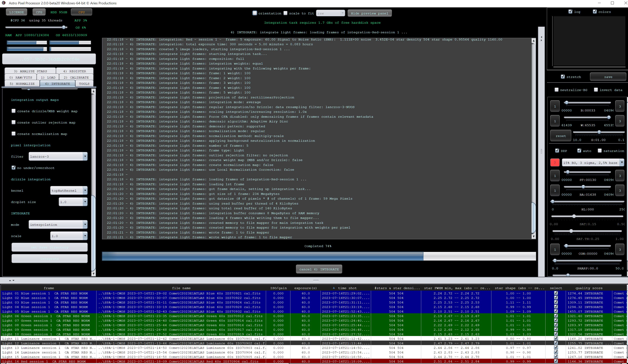Click Hide preview panel button
This screenshot has height=364, width=628.
(369, 13)
